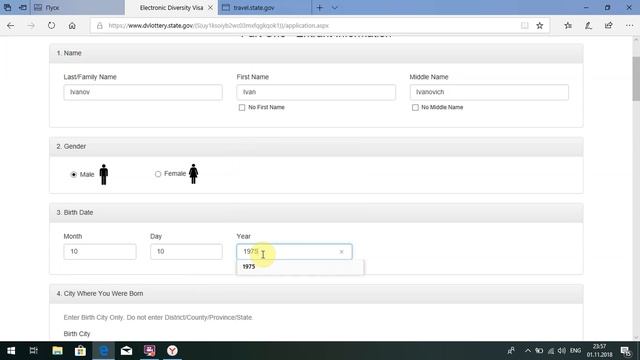Edit the Last/Family Name field
The height and width of the screenshot is (360, 640).
[x=143, y=92]
